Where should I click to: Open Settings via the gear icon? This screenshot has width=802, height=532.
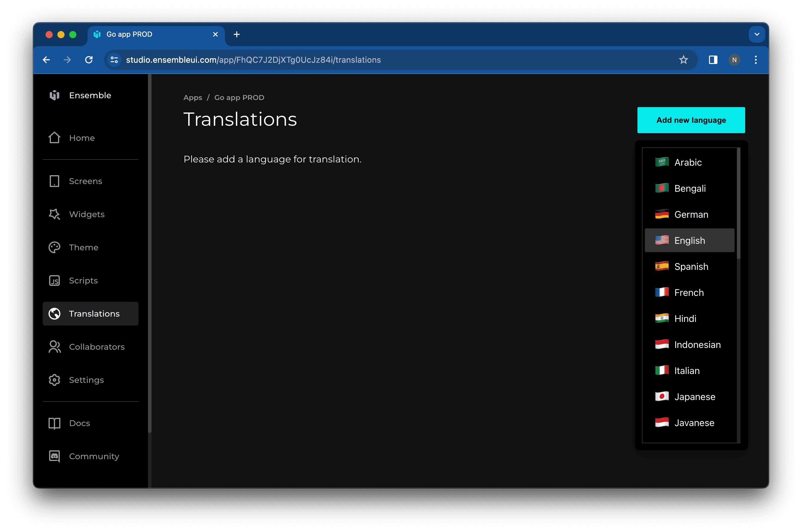pos(54,380)
